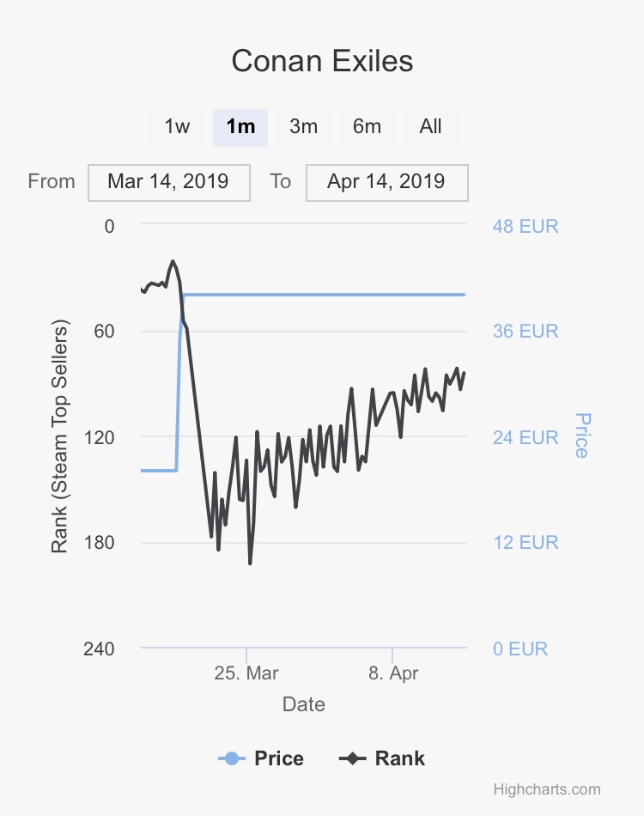This screenshot has width=644, height=816.
Task: Click the dark diamond Rank legend marker
Action: [353, 758]
